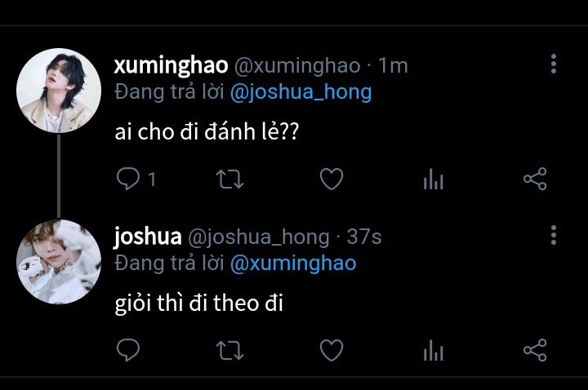Open profile via xuminghao display name

tap(171, 65)
